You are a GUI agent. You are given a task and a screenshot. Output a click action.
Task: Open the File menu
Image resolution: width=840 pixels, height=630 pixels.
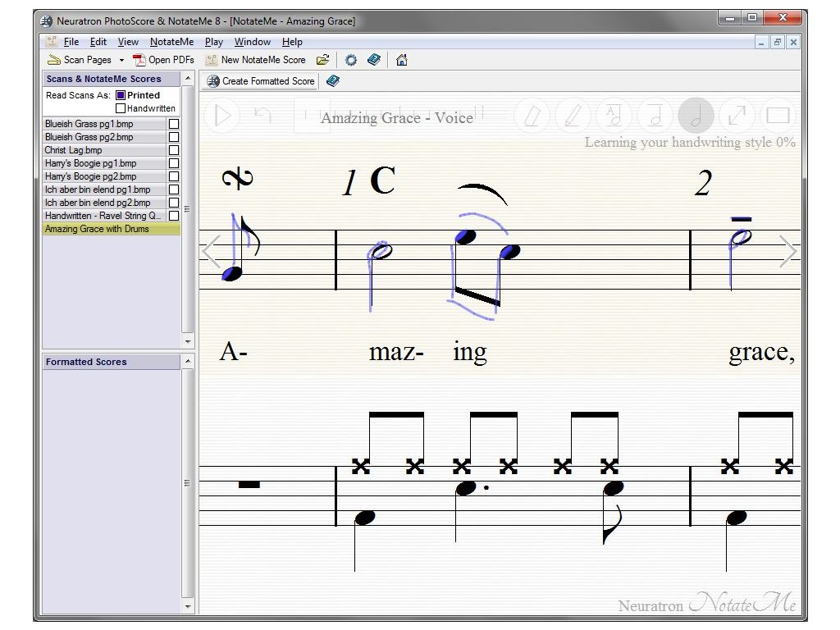71,42
